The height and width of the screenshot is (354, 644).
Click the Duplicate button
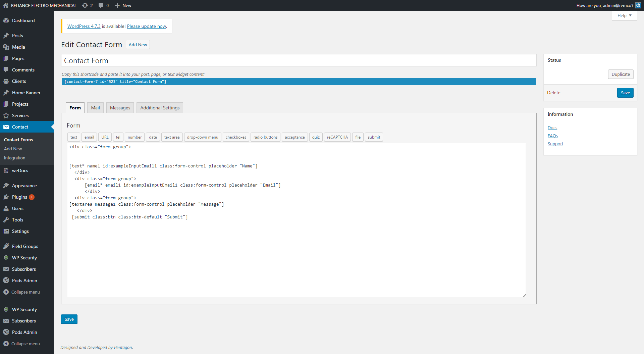tap(621, 74)
